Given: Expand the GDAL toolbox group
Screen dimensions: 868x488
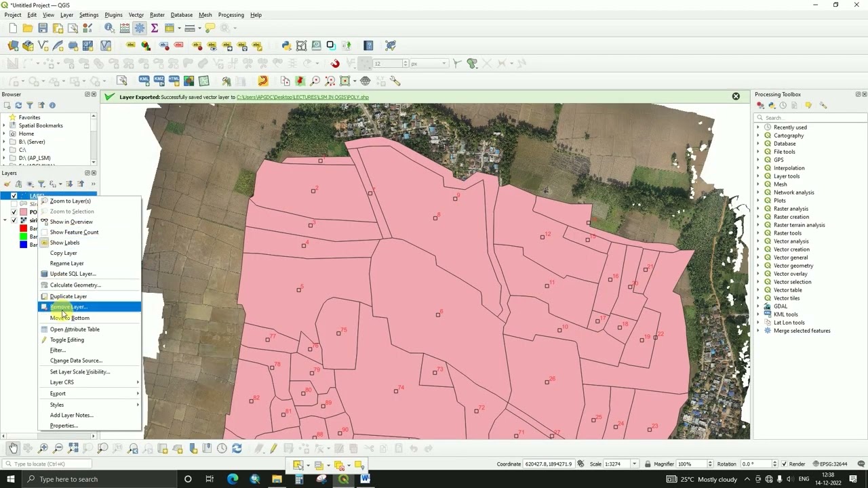Looking at the screenshot, I should (x=758, y=306).
